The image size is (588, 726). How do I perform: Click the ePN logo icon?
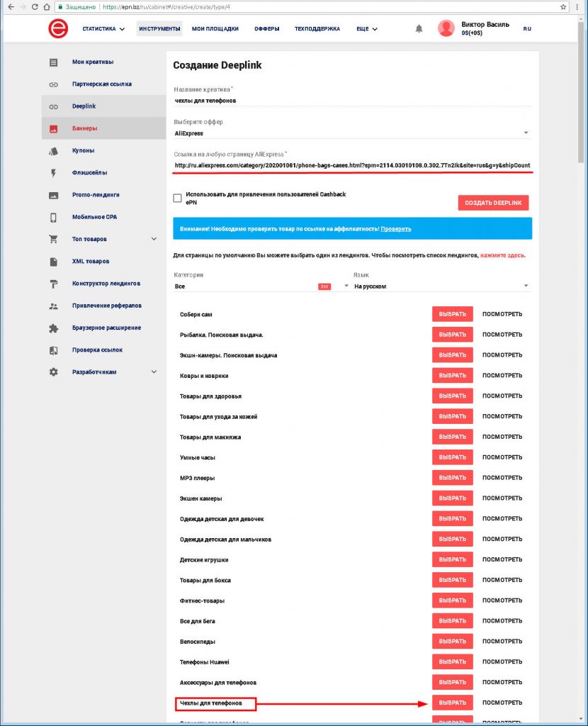click(57, 29)
